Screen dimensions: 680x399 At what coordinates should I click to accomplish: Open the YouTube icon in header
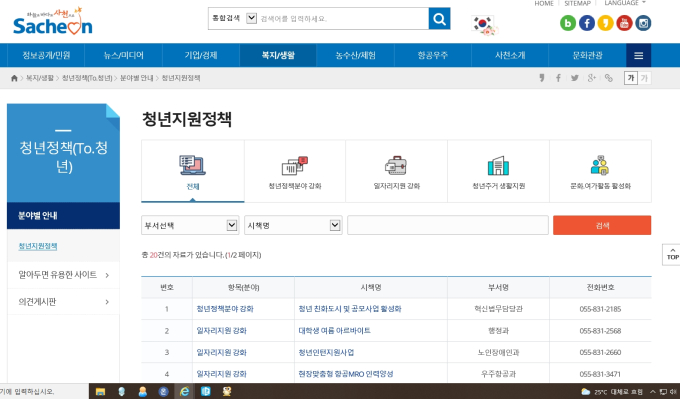tap(624, 23)
